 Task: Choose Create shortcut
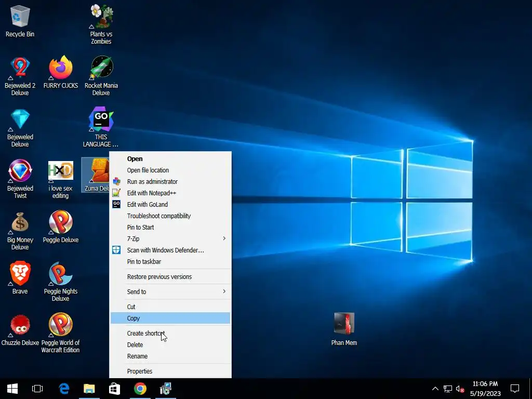click(170, 334)
